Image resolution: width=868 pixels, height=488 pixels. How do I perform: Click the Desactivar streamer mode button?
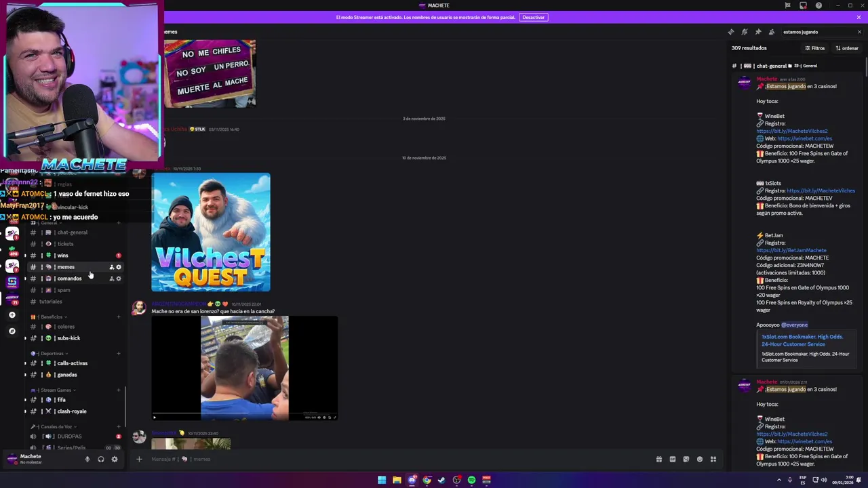click(x=533, y=17)
